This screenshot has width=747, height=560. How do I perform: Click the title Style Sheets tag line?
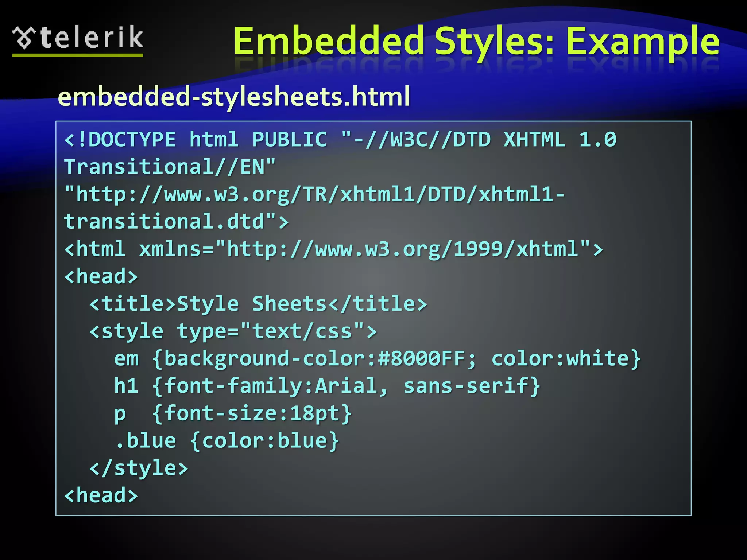258,303
